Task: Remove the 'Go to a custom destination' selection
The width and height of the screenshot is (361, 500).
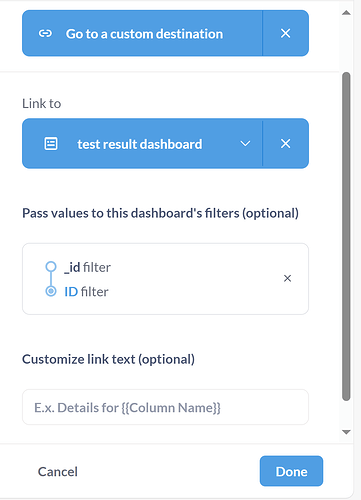Action: pos(285,33)
